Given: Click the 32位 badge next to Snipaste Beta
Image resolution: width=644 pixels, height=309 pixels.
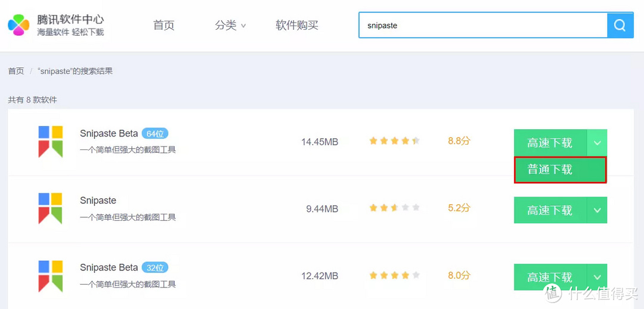Looking at the screenshot, I should 155,267.
